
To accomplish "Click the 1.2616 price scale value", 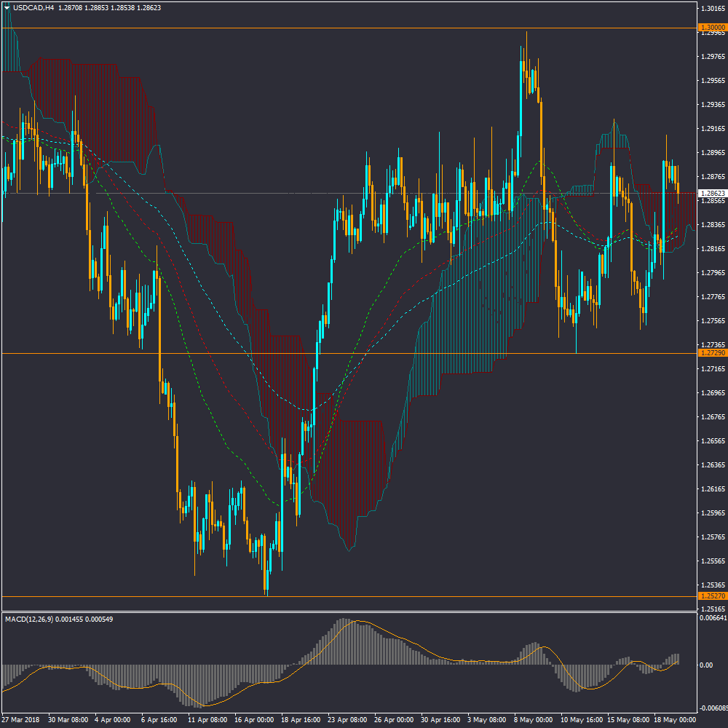I will coord(711,489).
